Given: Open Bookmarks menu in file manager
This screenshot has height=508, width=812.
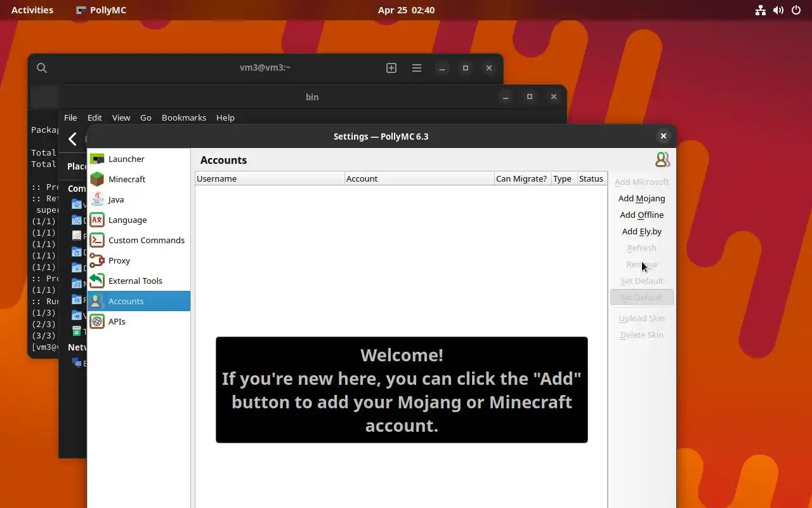Looking at the screenshot, I should pyautogui.click(x=184, y=117).
